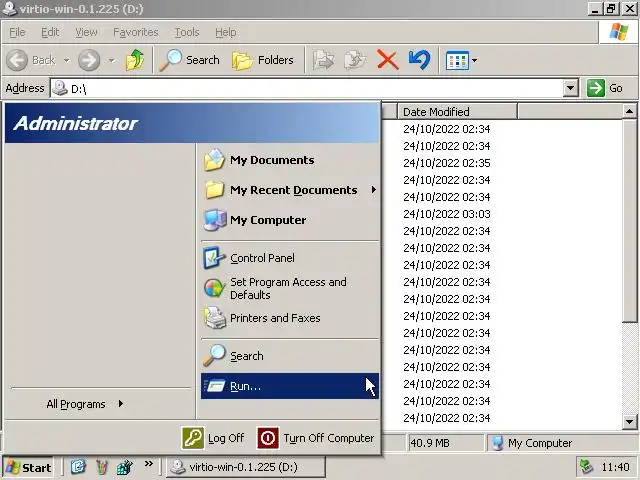
Task: Click the Forward arrow toolbar icon
Action: pyautogui.click(x=89, y=60)
